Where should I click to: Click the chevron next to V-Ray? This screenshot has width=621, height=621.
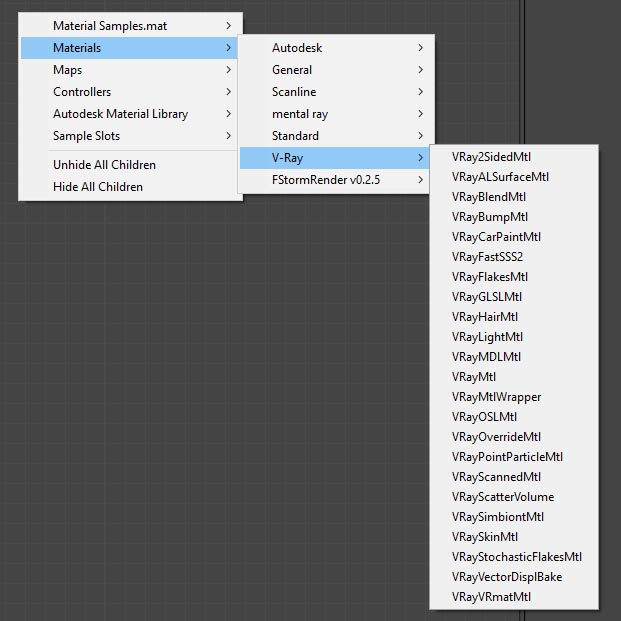point(421,158)
